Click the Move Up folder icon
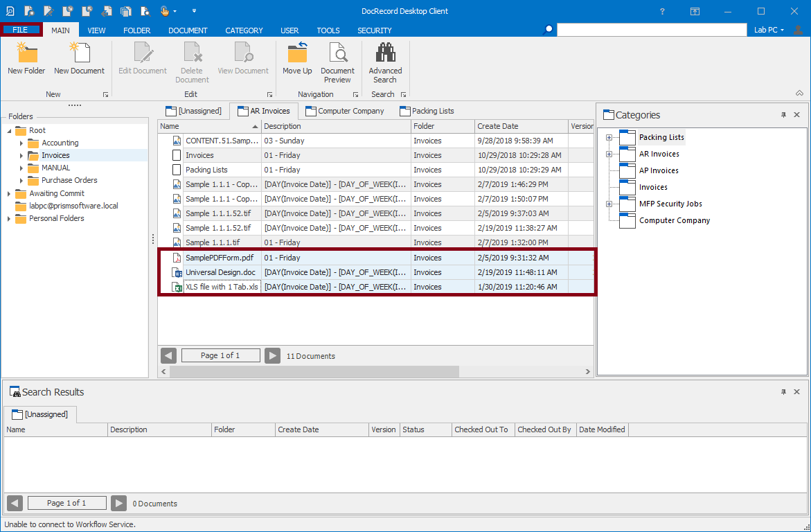 (x=297, y=53)
